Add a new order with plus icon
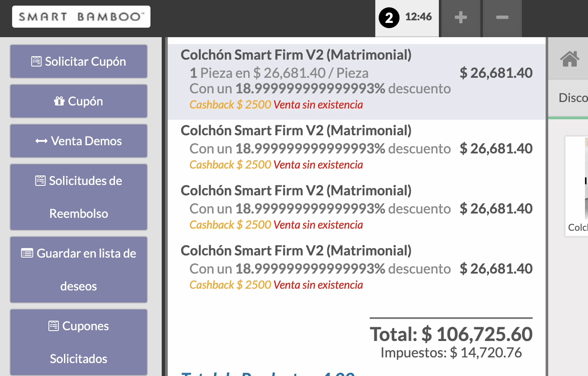Screen dimensions: 588x376 460,18
